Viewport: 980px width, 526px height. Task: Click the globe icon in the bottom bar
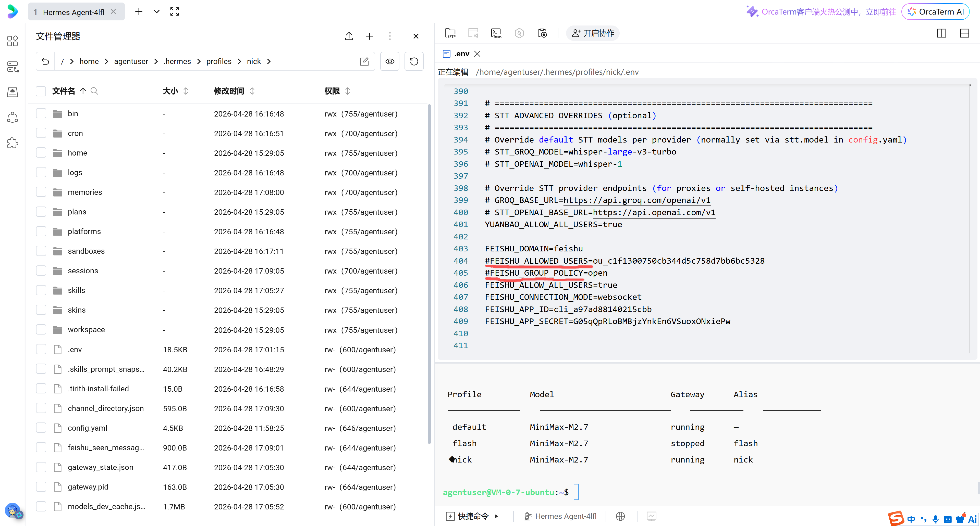(620, 516)
